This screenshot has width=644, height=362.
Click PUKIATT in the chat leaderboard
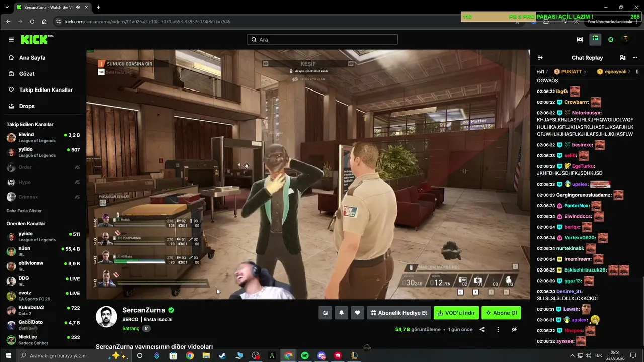570,72
